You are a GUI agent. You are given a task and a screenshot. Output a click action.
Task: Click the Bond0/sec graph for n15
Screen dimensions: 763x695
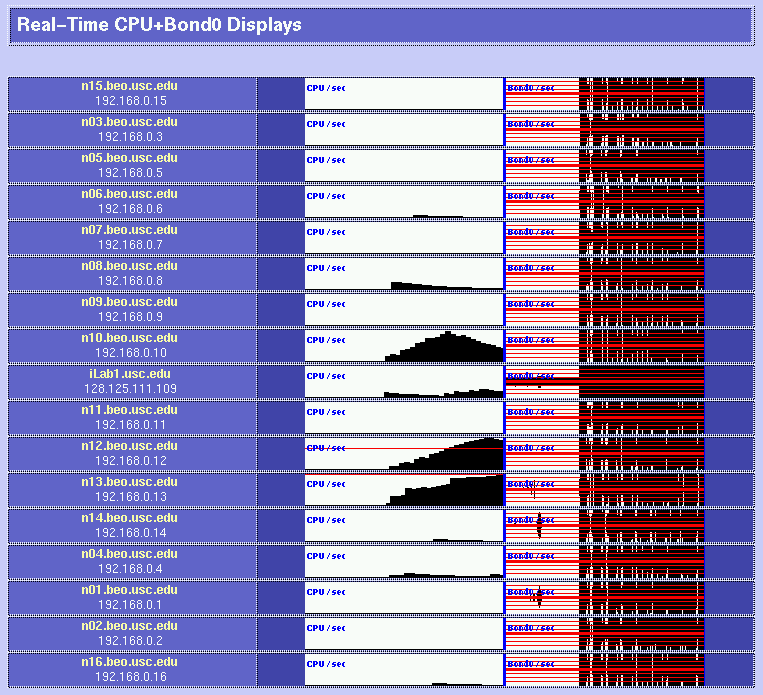pos(605,94)
